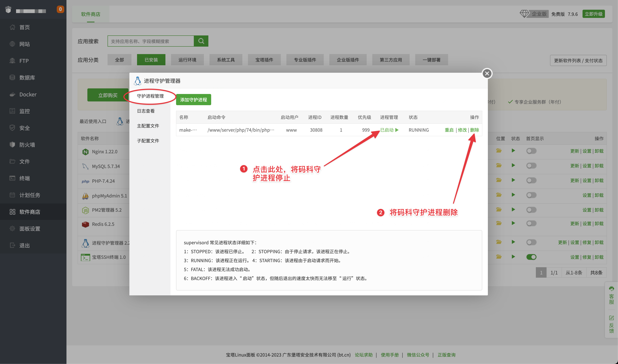618x364 pixels.
Task: Disable homepage display for 宝塔SSH终端
Action: point(531,257)
